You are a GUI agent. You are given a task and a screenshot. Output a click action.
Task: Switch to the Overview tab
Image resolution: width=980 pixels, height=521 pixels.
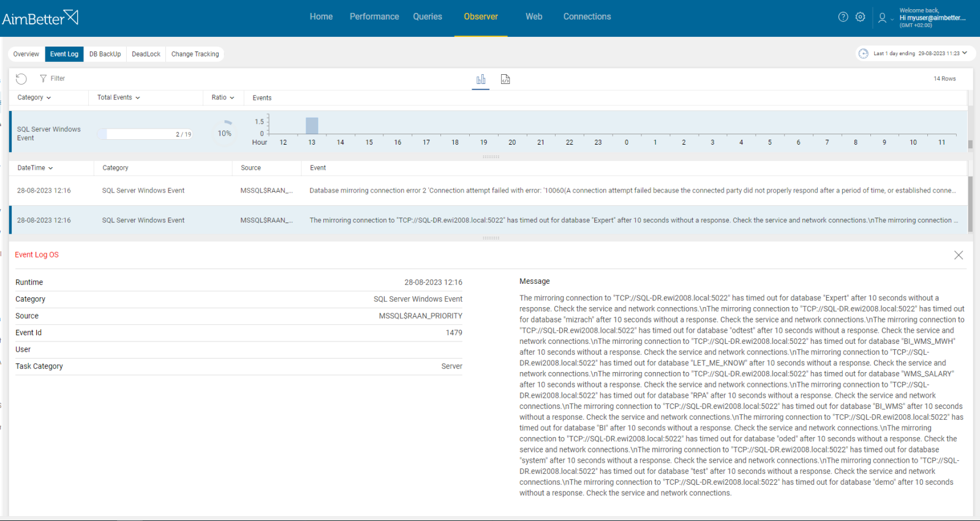26,54
